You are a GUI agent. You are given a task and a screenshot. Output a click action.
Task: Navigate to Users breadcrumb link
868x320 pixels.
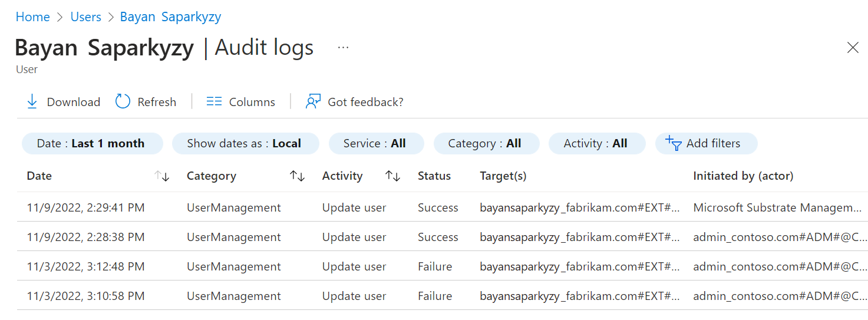86,17
